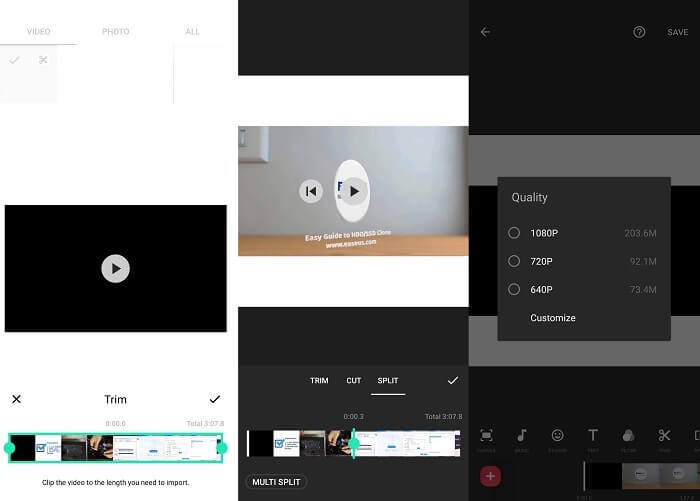Select the 640P quality radio option

tap(514, 289)
